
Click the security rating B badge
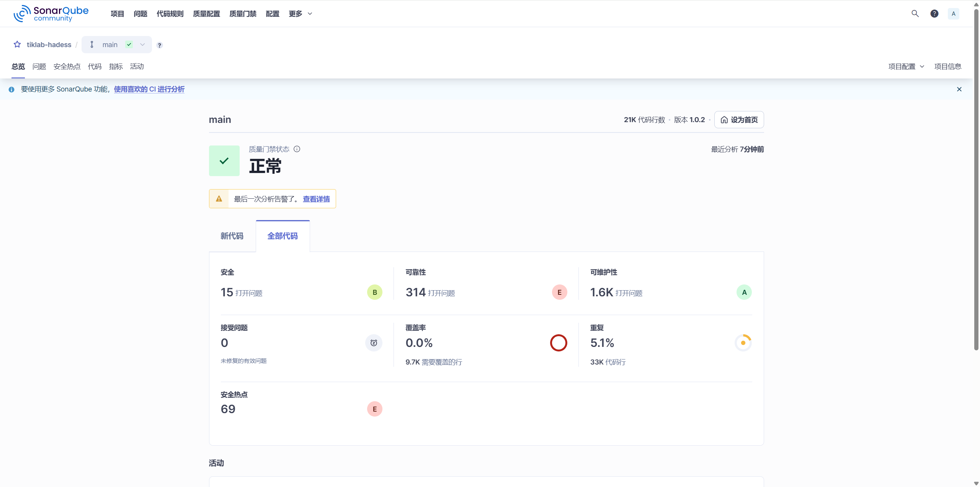374,292
